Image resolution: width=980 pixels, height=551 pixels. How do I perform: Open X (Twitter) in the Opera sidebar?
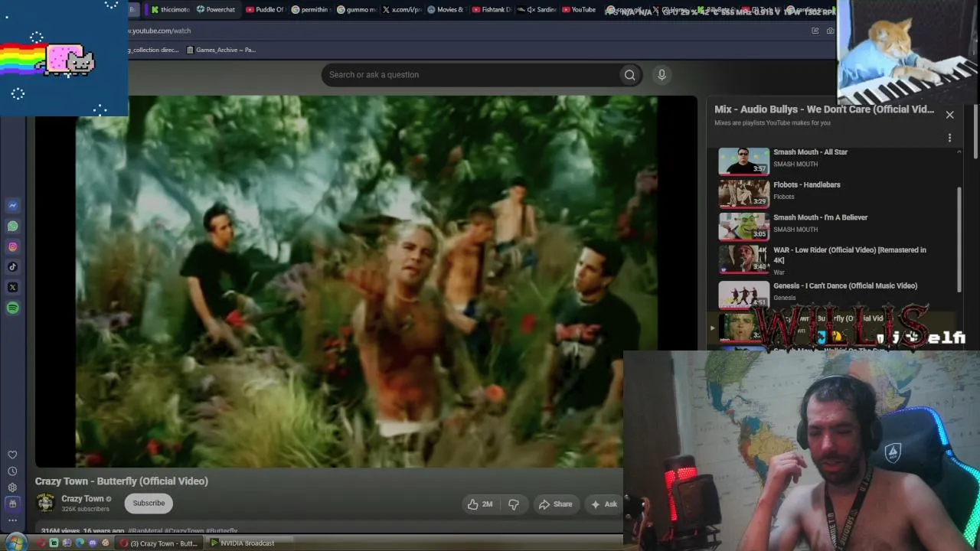click(12, 288)
